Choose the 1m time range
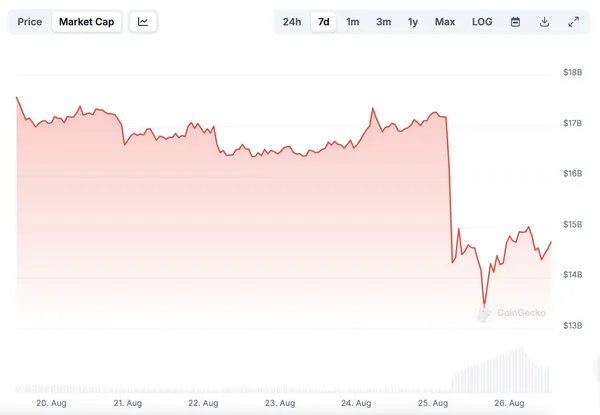The width and height of the screenshot is (600, 415). tap(353, 21)
